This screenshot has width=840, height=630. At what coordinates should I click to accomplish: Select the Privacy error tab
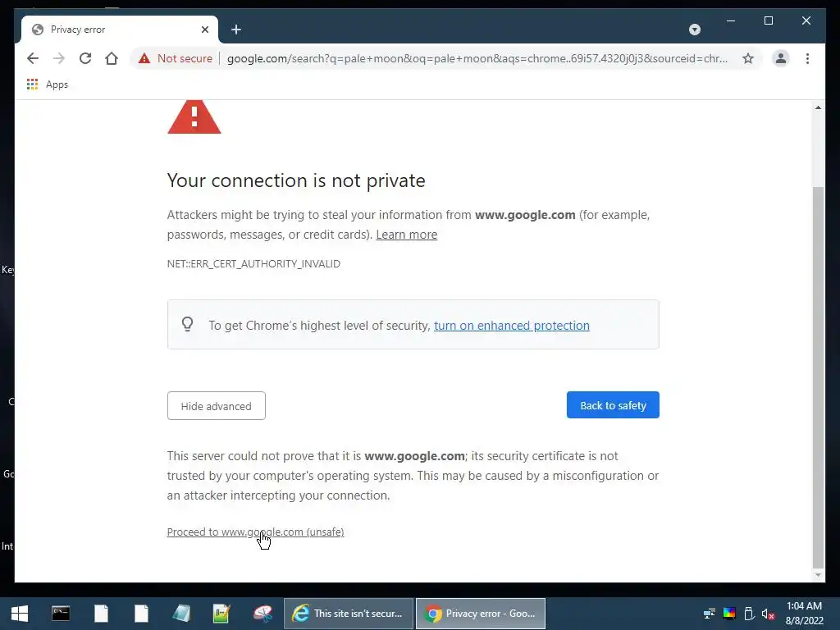click(120, 30)
